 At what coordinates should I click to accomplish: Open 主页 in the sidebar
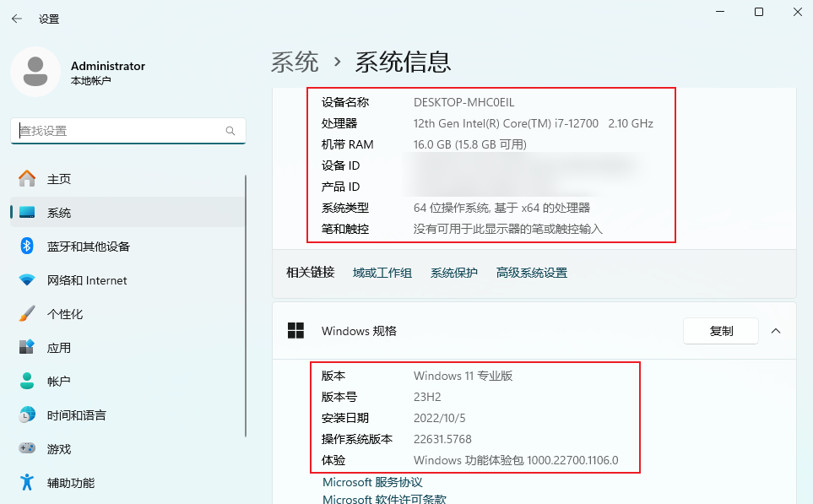point(127,179)
